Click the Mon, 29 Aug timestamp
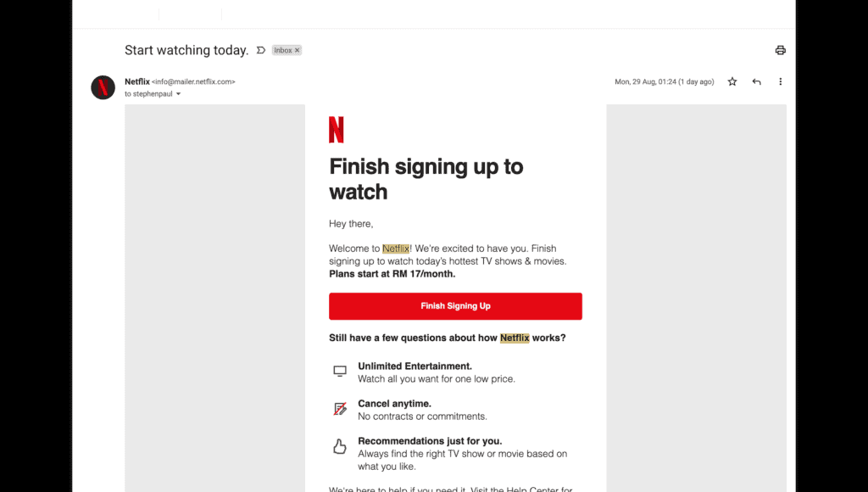 tap(664, 81)
